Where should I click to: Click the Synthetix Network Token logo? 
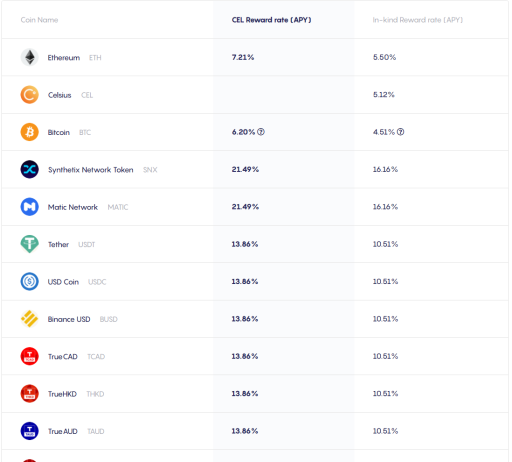(30, 169)
